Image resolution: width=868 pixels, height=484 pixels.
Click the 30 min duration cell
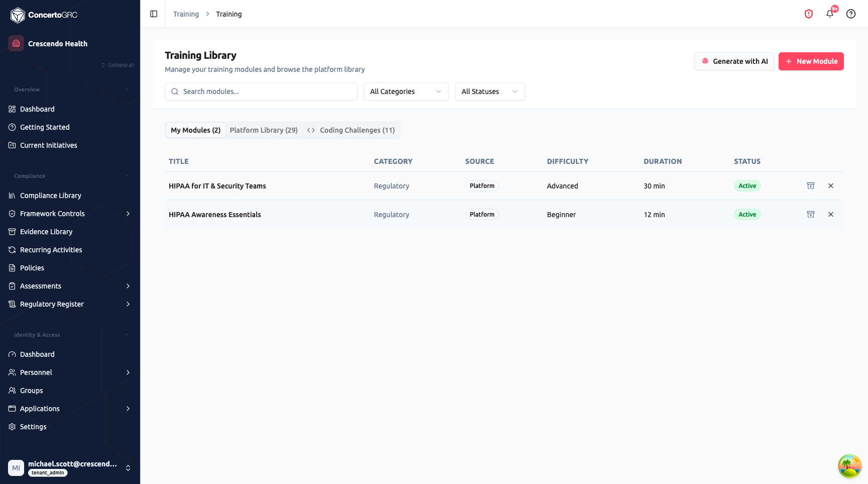(x=655, y=186)
